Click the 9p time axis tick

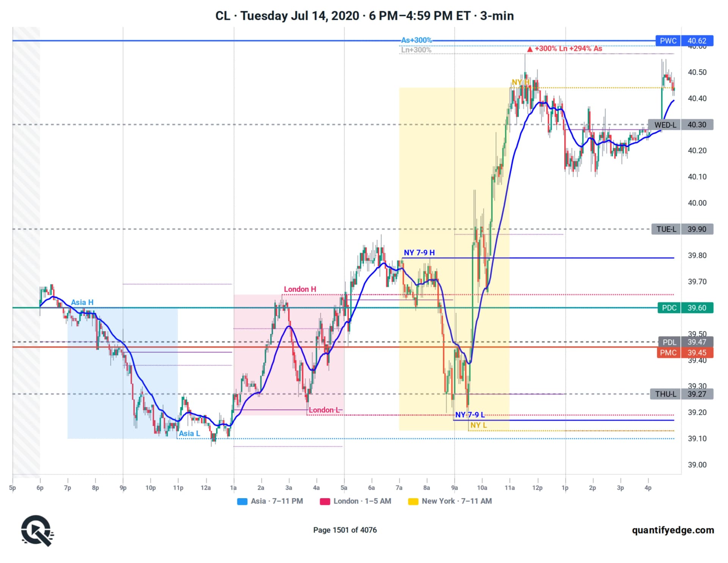point(123,488)
